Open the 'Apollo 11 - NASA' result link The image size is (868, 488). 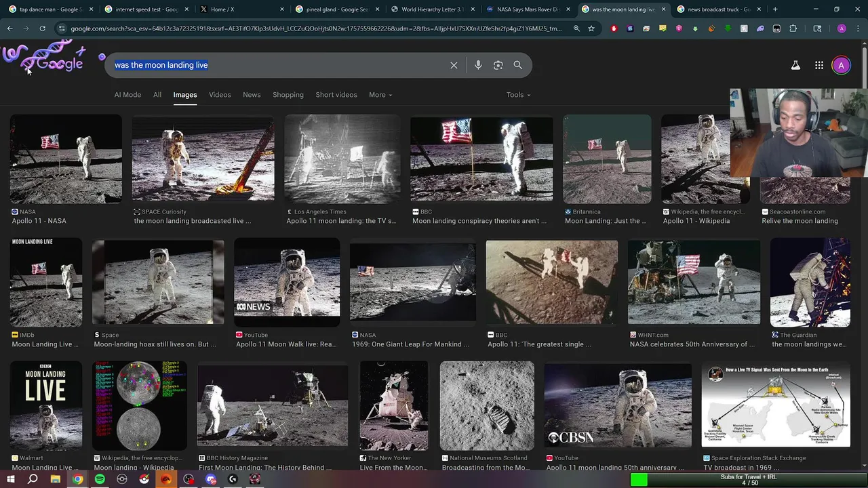pos(39,221)
